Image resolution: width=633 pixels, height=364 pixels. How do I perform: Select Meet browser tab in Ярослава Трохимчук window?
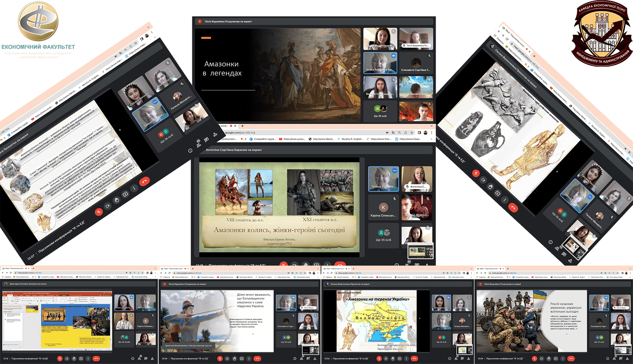point(16,268)
